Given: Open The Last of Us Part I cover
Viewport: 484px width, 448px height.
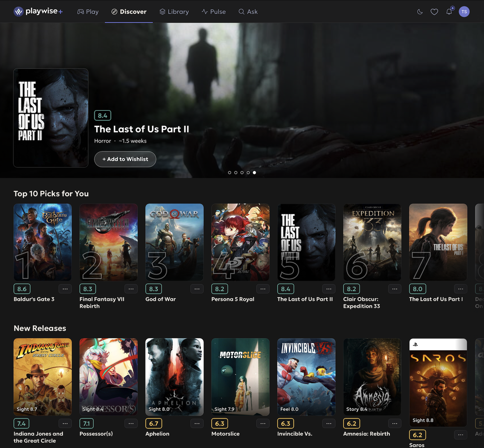Looking at the screenshot, I should point(438,242).
